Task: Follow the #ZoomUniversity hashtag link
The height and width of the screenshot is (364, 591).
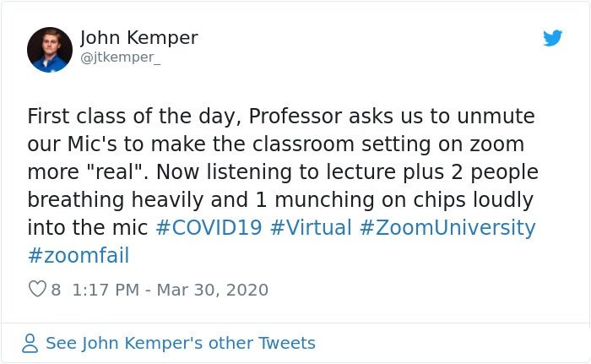Action: [447, 228]
